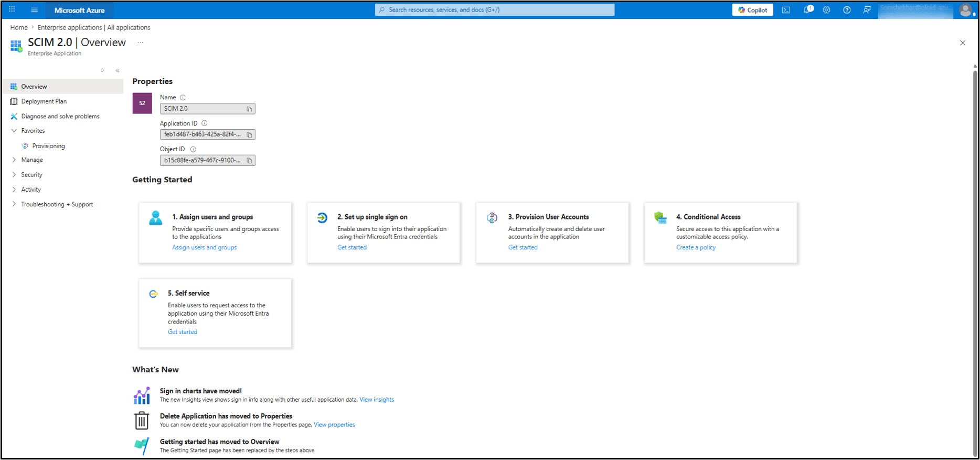This screenshot has height=460, width=980.
Task: Open the View properties link
Action: pyautogui.click(x=334, y=425)
